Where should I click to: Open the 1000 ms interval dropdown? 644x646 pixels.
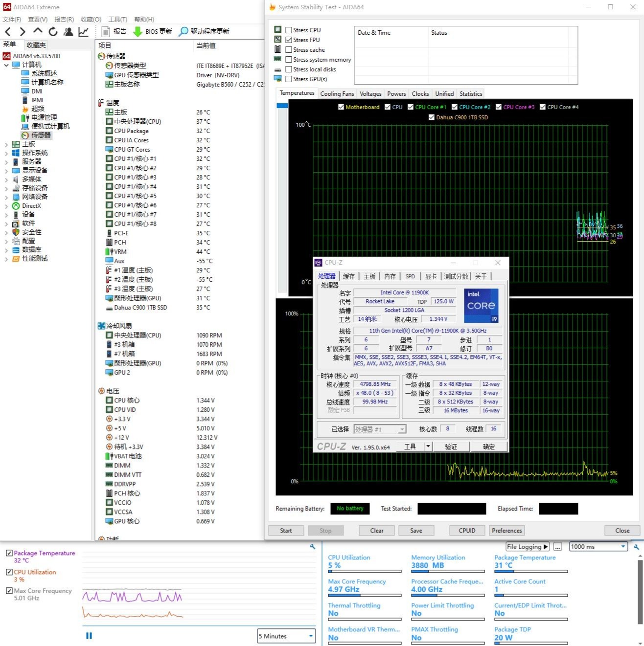pyautogui.click(x=598, y=546)
